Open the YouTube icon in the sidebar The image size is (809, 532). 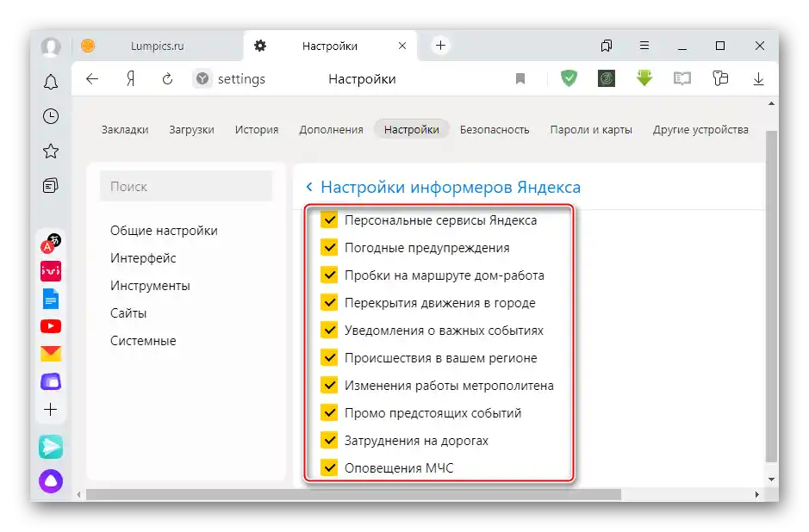click(x=50, y=325)
